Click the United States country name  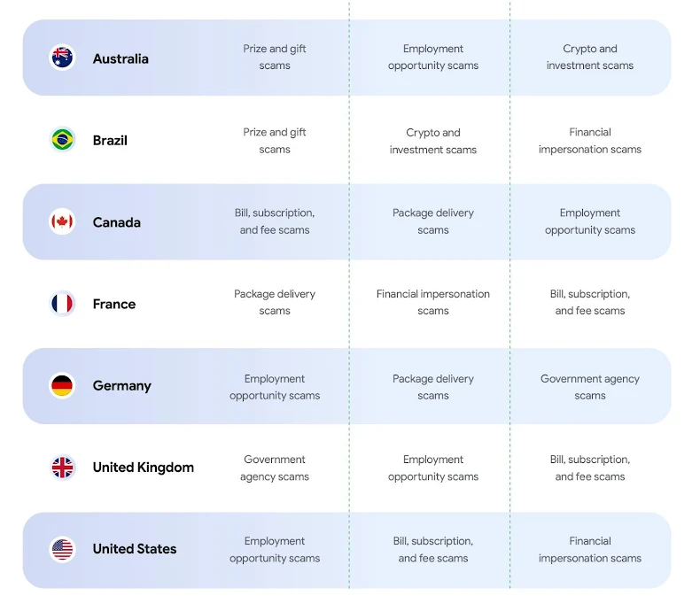click(x=135, y=549)
